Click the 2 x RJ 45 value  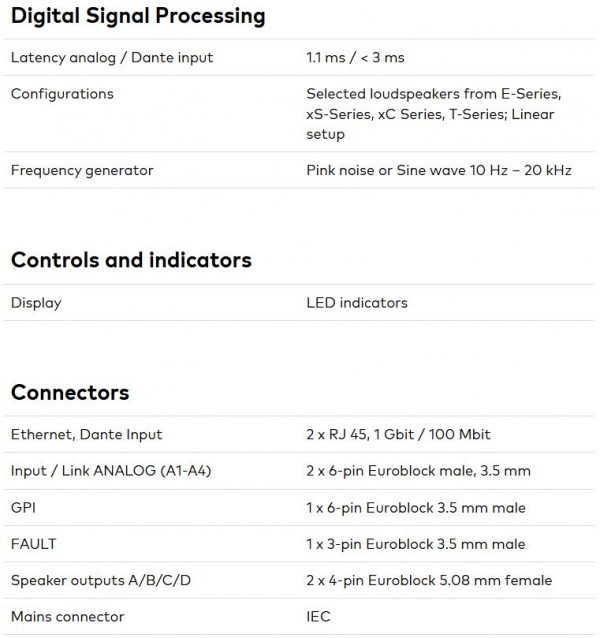tap(398, 435)
